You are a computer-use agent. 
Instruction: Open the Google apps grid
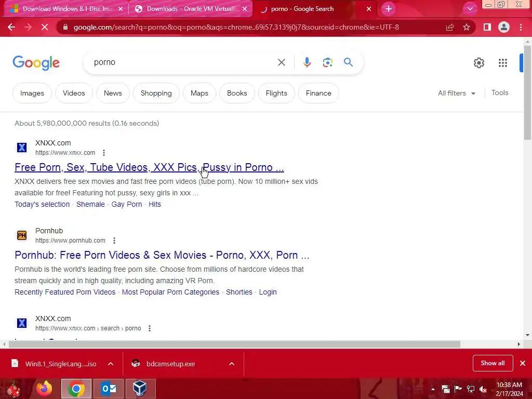click(x=503, y=63)
